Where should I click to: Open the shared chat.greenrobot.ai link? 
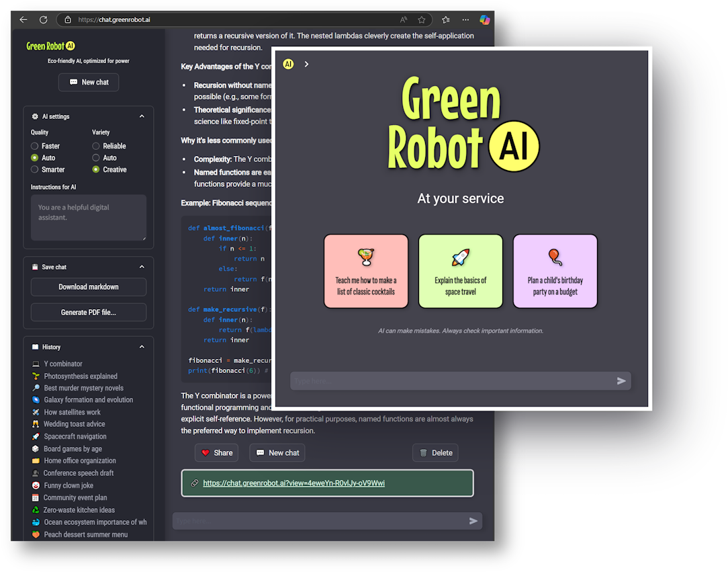click(294, 483)
